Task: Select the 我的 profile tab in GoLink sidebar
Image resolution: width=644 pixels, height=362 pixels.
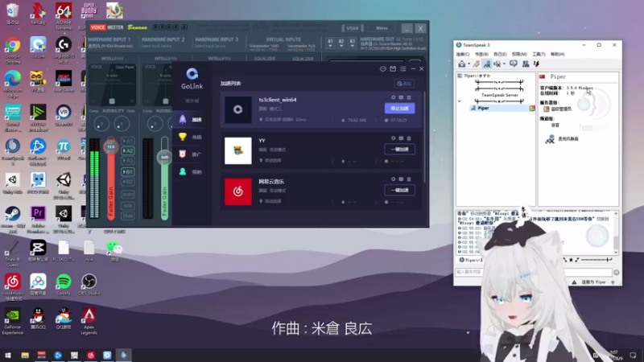Action: pos(190,172)
